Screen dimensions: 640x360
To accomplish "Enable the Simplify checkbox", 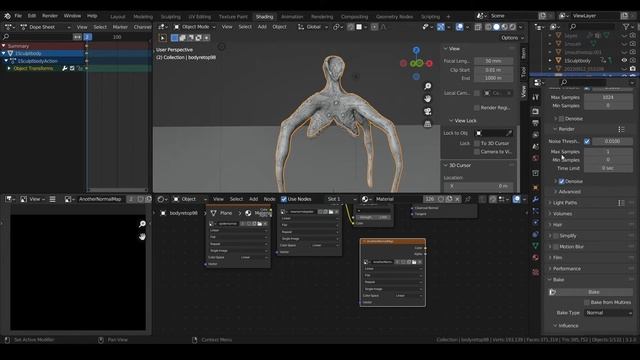I will pos(556,236).
